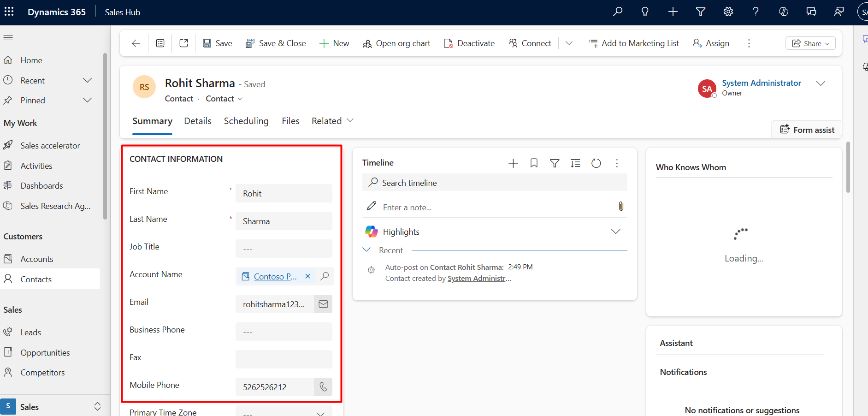Open the Scheduling tab

[246, 121]
